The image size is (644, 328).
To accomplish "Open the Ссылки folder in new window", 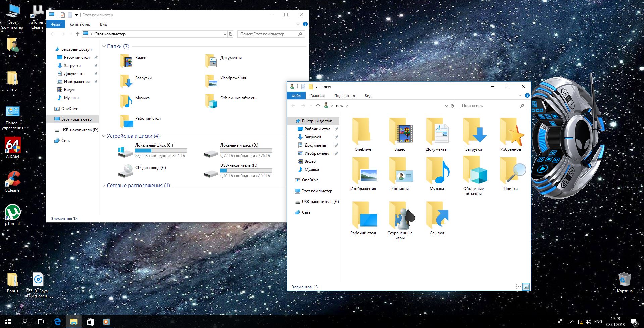I will tap(437, 218).
